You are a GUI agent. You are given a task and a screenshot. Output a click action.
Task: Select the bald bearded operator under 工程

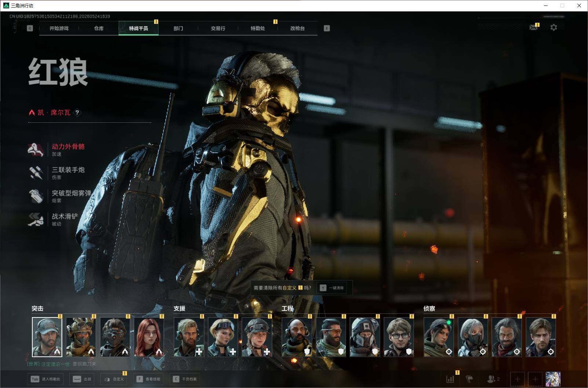297,337
